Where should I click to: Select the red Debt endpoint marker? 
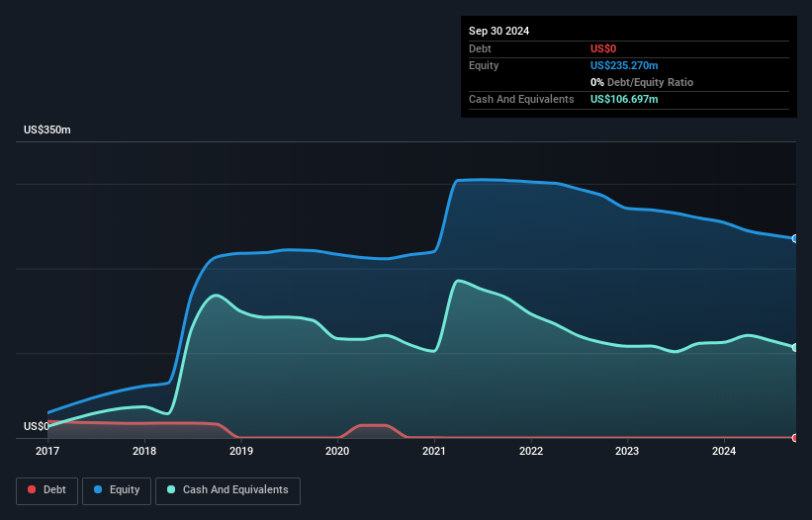click(795, 438)
